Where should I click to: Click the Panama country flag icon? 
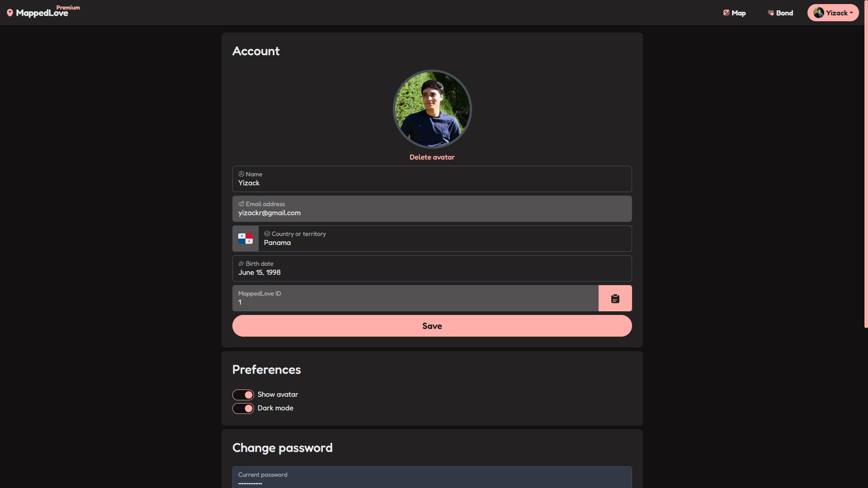tap(245, 238)
